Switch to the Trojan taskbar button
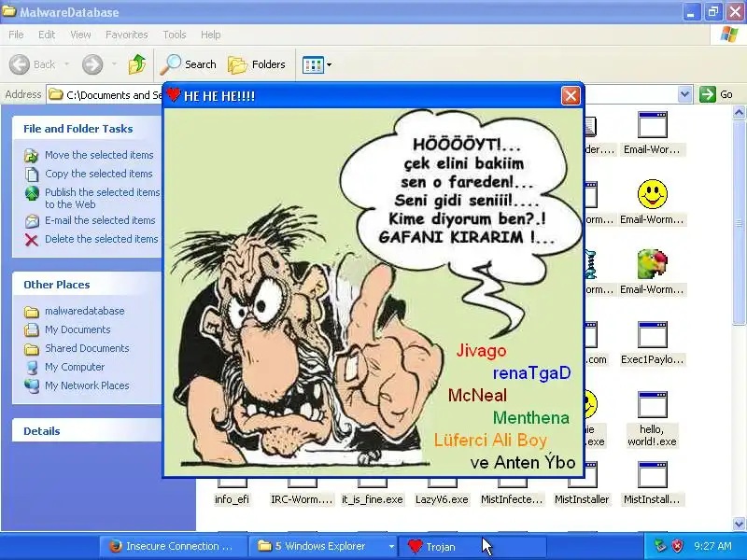The width and height of the screenshot is (747, 560). click(x=472, y=546)
